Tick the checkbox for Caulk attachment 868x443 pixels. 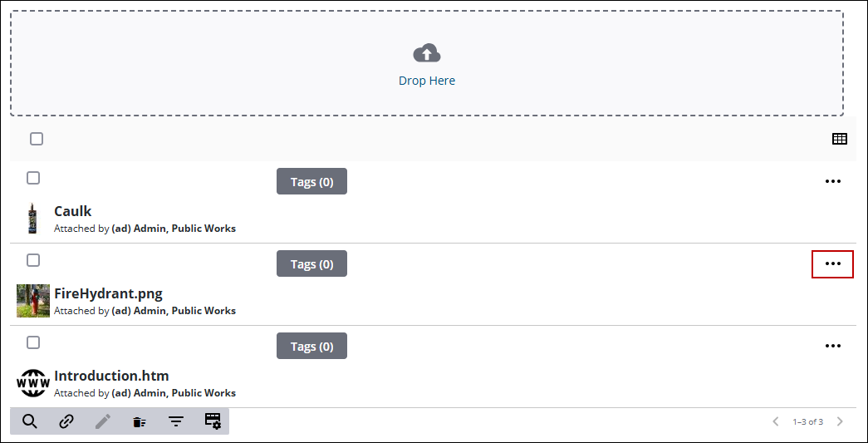coord(33,178)
